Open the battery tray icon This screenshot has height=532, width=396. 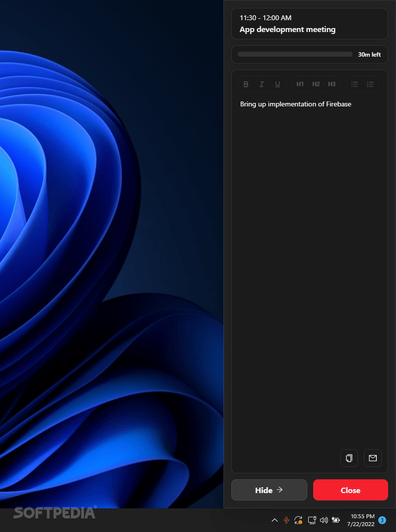pos(335,520)
